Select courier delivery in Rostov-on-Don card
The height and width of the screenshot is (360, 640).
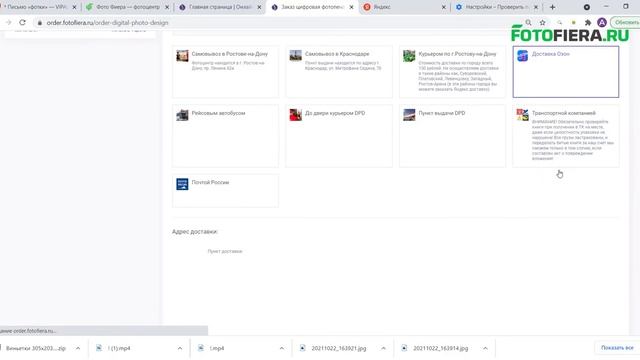(452, 72)
